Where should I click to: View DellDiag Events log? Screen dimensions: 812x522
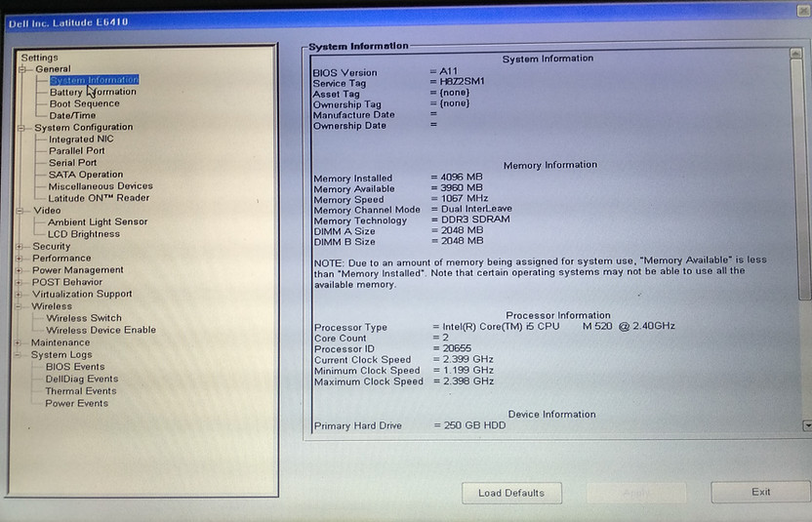point(82,380)
